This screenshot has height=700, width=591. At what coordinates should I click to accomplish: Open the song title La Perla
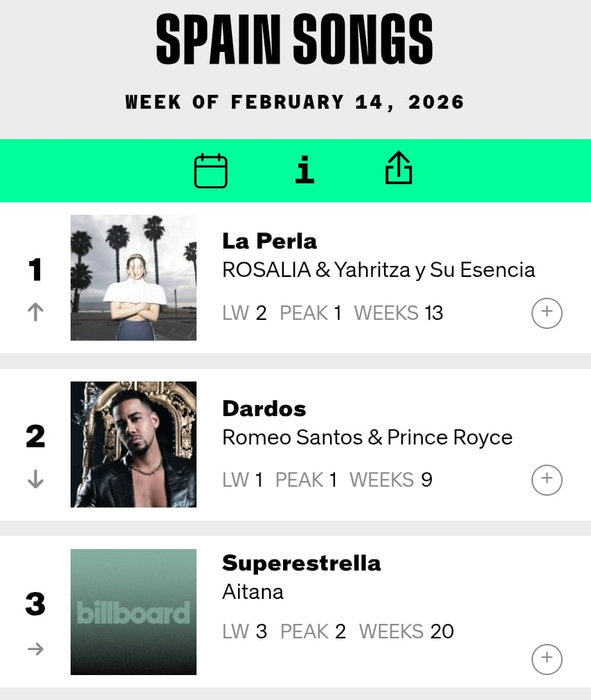point(269,241)
